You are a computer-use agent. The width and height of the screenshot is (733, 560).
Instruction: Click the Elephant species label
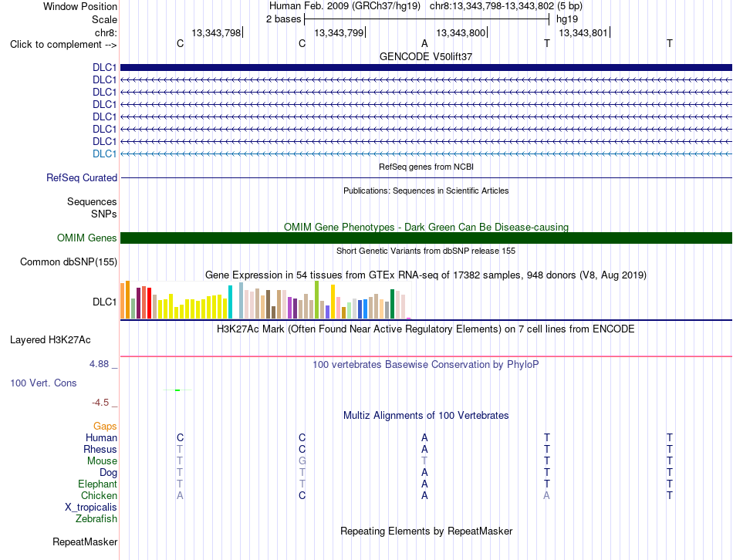97,484
